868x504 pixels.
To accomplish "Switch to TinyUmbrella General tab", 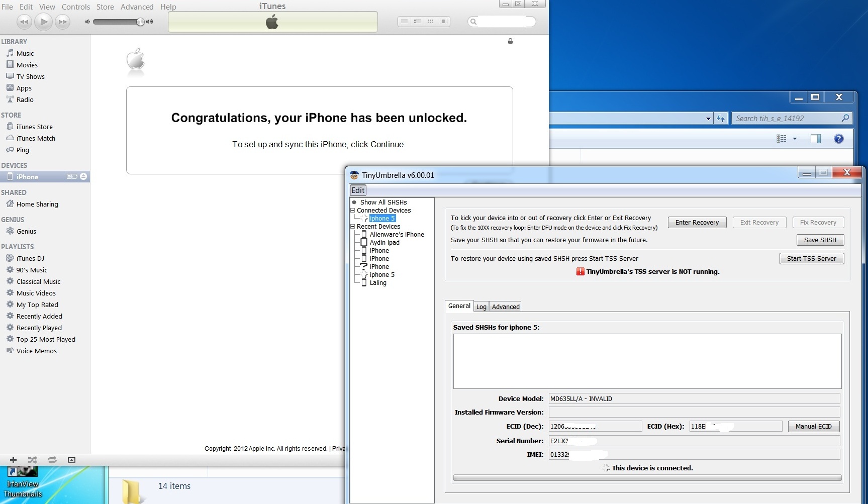I will (459, 306).
